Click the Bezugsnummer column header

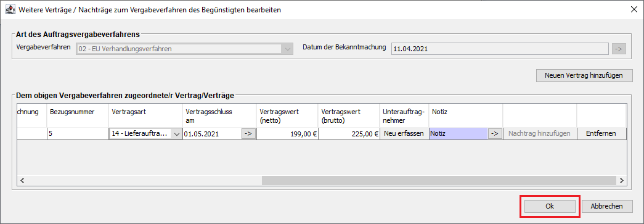tap(78, 115)
